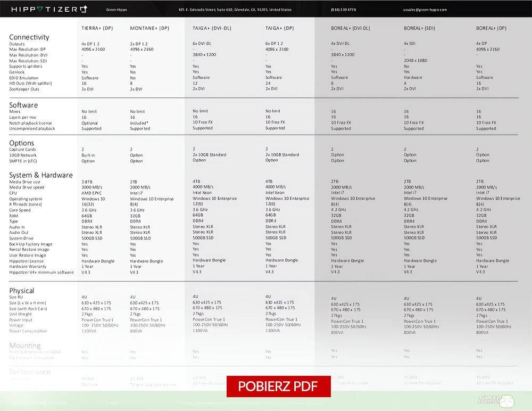Click the Hippotizer logo in the header
Viewport: 532px width, 411px height.
click(x=49, y=9)
